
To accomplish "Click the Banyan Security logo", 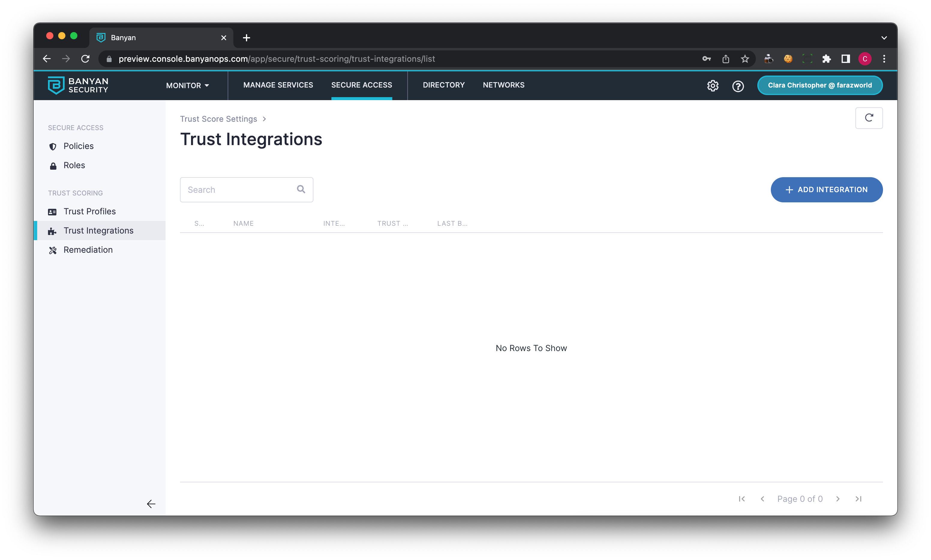I will point(78,85).
